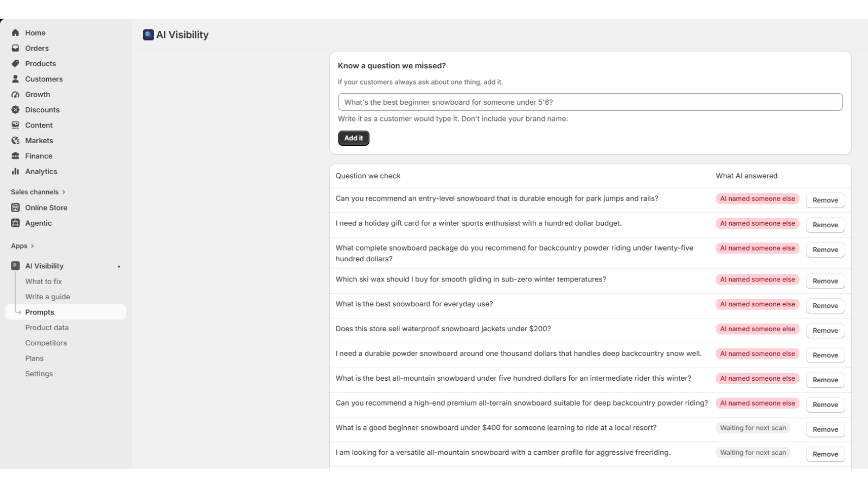868x488 pixels.
Task: Select the Customers person icon
Action: coord(15,79)
